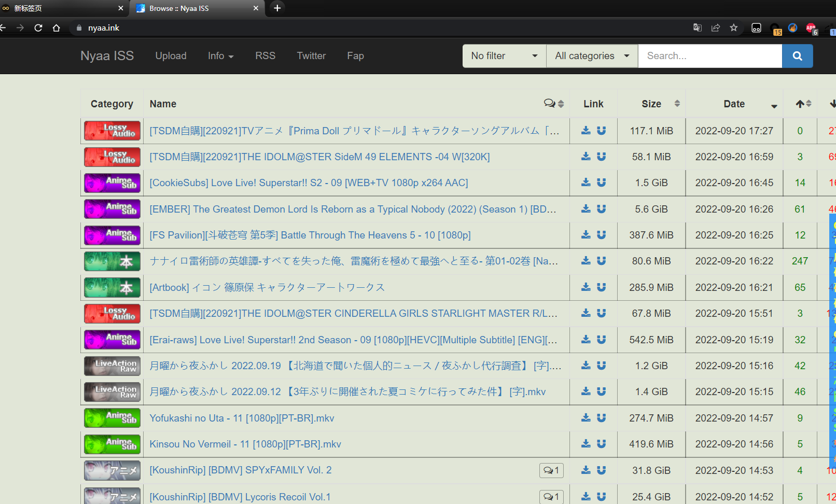The width and height of the screenshot is (836, 504).
Task: Sort table by Date column
Action: coord(734,104)
